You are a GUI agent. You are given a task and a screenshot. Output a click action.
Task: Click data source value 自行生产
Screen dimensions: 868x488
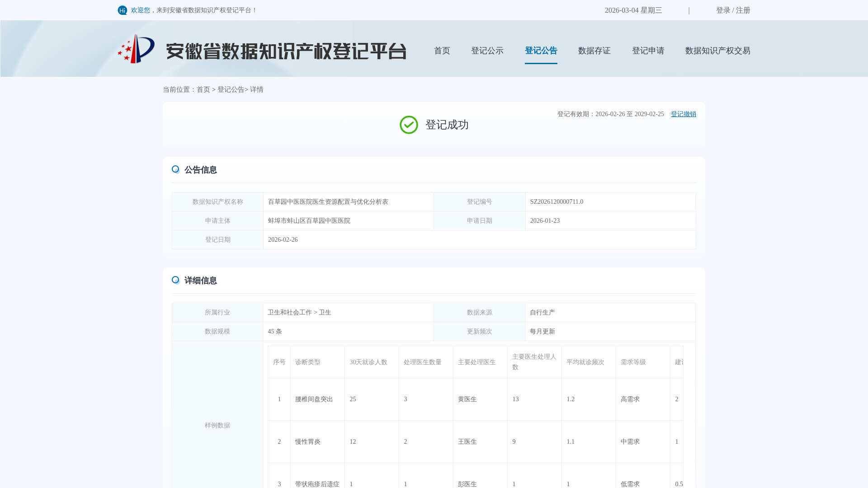coord(542,313)
